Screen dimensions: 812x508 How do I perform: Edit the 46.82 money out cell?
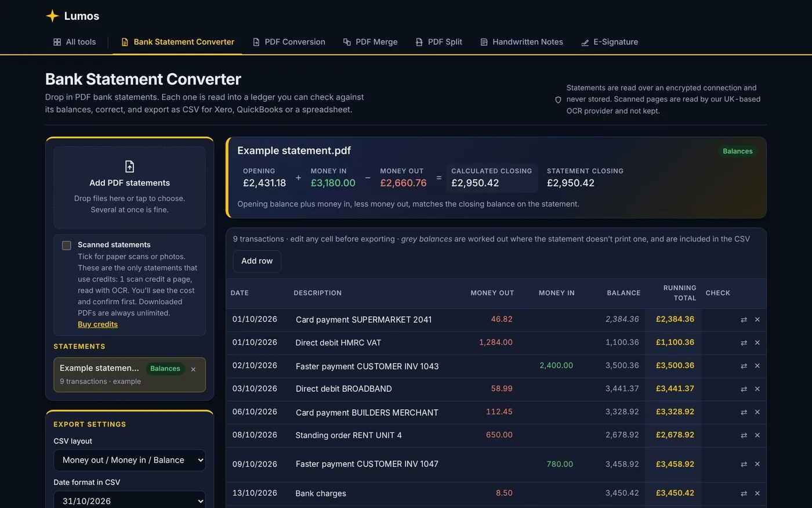502,319
